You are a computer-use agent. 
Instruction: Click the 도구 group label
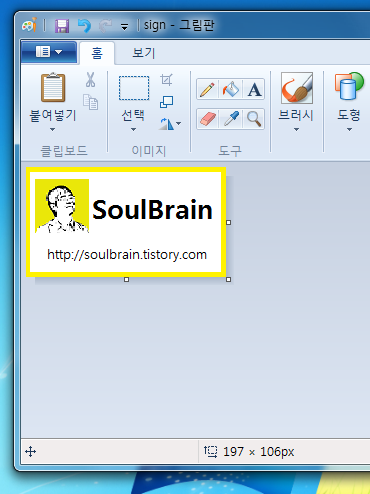tap(230, 151)
